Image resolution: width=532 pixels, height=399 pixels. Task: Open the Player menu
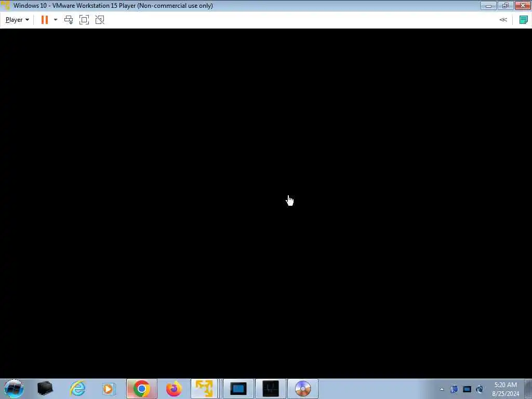point(17,20)
